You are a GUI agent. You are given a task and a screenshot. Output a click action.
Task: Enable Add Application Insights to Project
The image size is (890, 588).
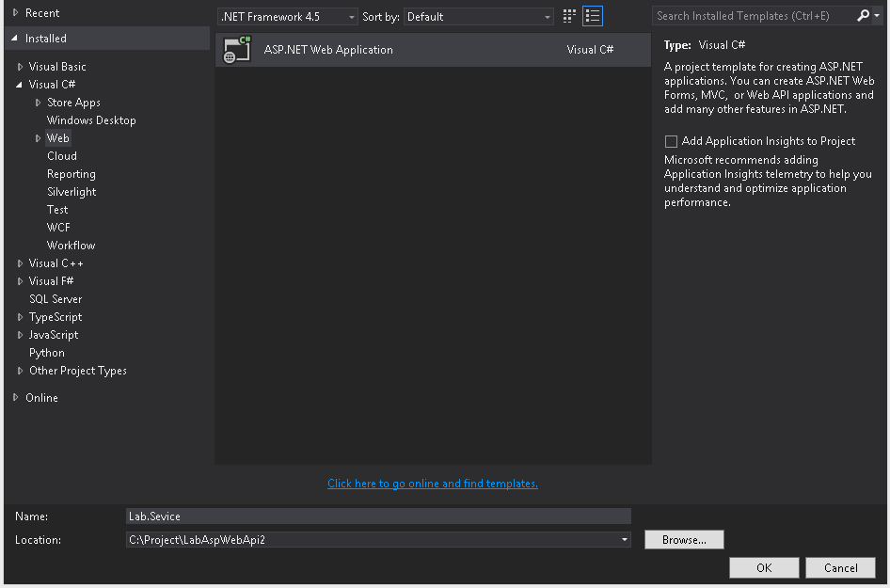click(671, 141)
